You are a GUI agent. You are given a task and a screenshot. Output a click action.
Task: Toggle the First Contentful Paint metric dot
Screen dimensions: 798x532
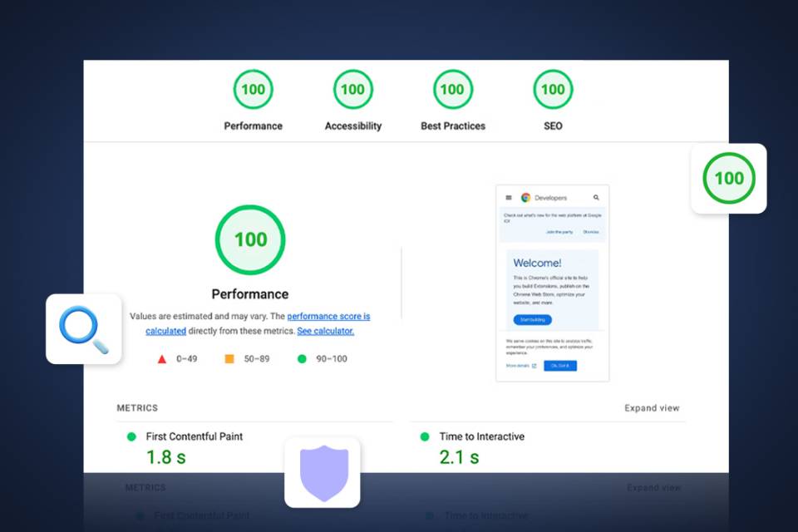pyautogui.click(x=129, y=436)
